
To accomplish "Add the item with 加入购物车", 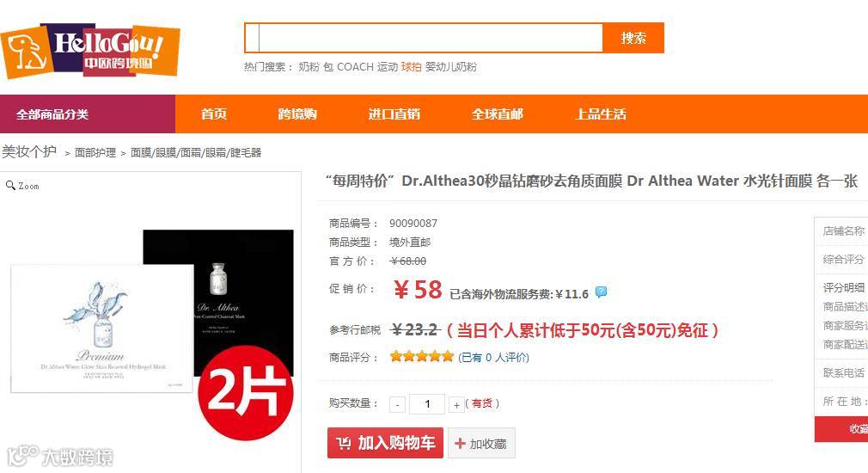I will (x=385, y=443).
